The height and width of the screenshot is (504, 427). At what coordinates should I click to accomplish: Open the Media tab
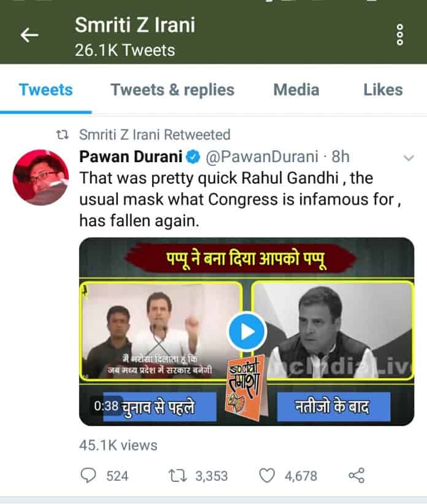[x=296, y=90]
